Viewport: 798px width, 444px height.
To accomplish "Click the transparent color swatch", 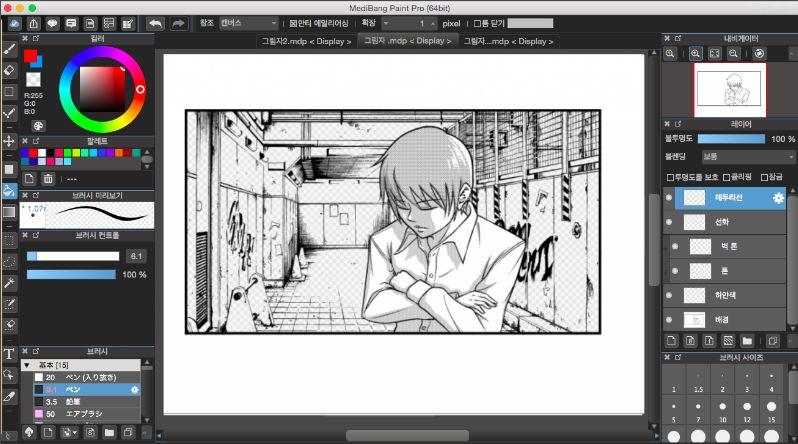I will tap(34, 79).
